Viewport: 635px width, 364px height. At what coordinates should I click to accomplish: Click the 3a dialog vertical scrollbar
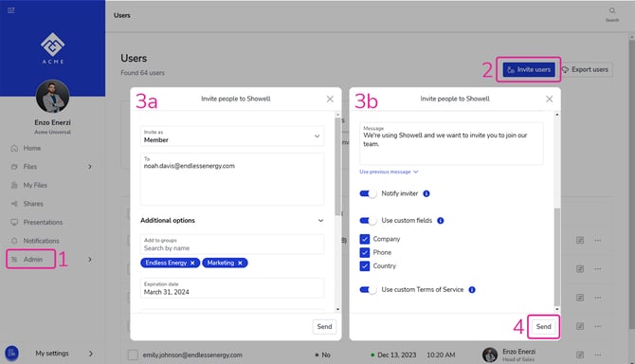pos(337,166)
